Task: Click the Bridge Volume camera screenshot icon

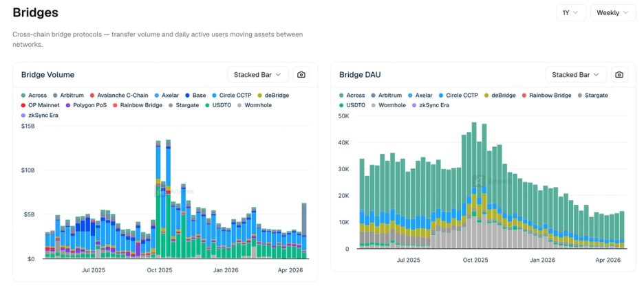Action: [301, 75]
